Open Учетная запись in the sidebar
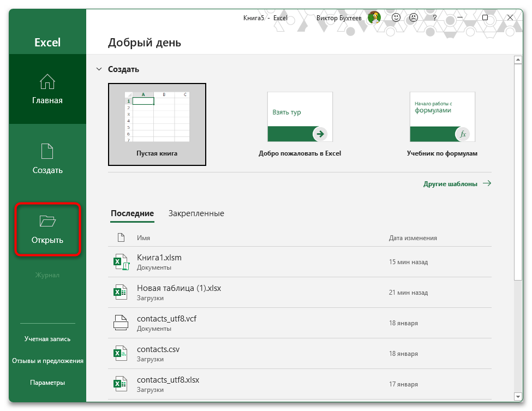 click(x=47, y=339)
